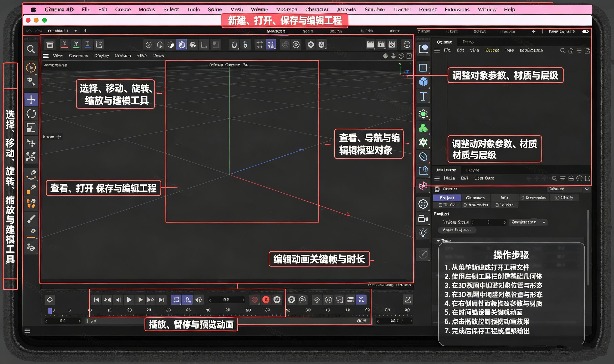Toggle the Y axis lock
614x364 pixels.
click(x=76, y=44)
